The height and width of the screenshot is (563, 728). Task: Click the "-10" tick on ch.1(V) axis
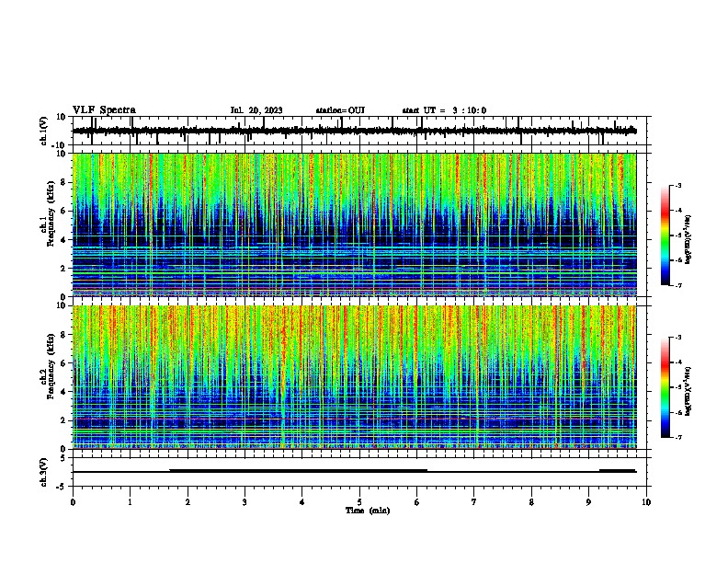[59, 145]
